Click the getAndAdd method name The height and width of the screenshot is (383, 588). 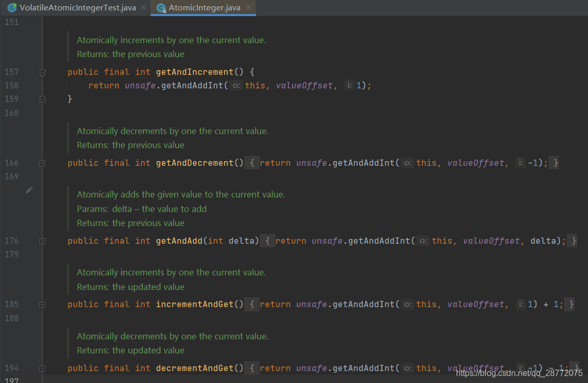[179, 241]
